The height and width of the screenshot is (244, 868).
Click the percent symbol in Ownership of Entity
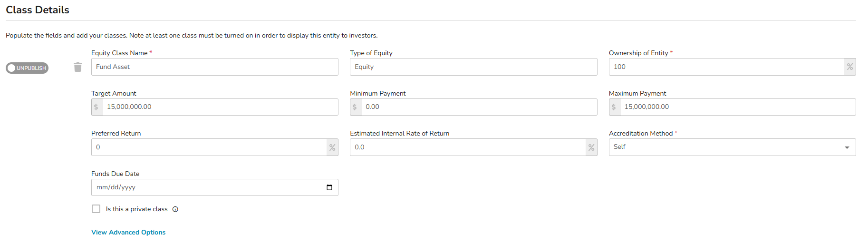(849, 67)
